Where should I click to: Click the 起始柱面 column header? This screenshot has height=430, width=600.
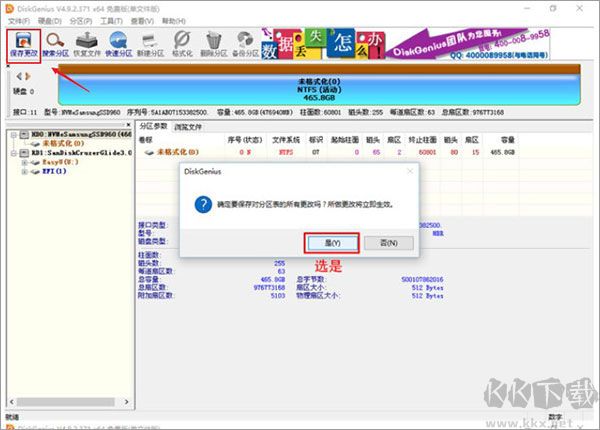344,140
